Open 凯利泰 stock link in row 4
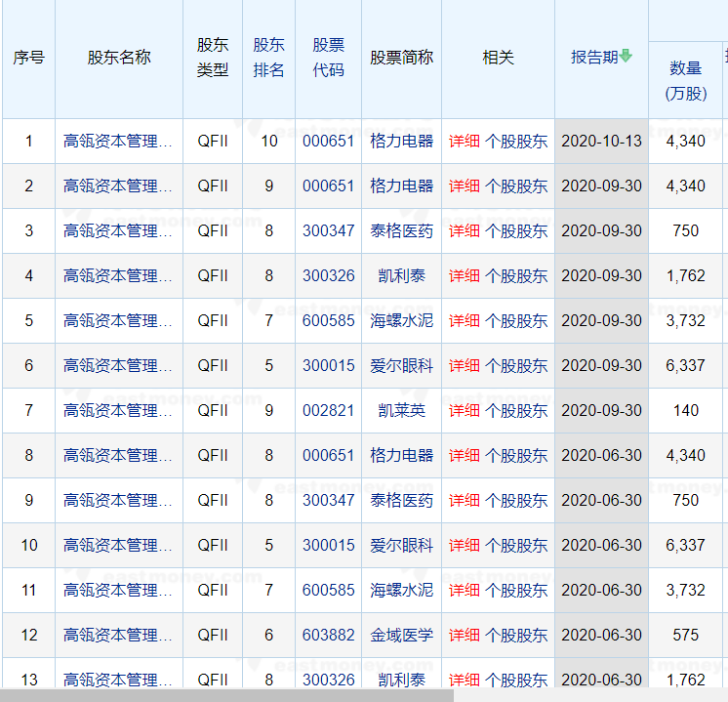The image size is (728, 702). pos(401,275)
